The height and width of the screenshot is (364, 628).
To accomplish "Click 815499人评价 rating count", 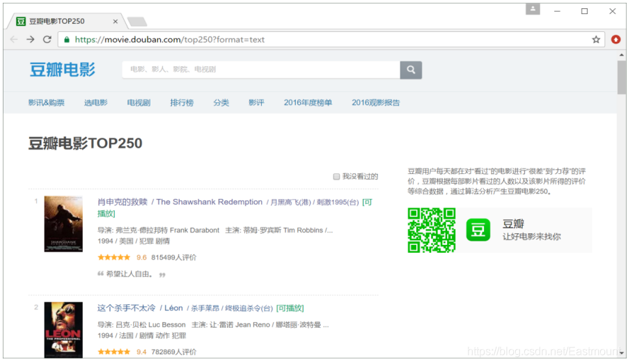I will coord(174,258).
